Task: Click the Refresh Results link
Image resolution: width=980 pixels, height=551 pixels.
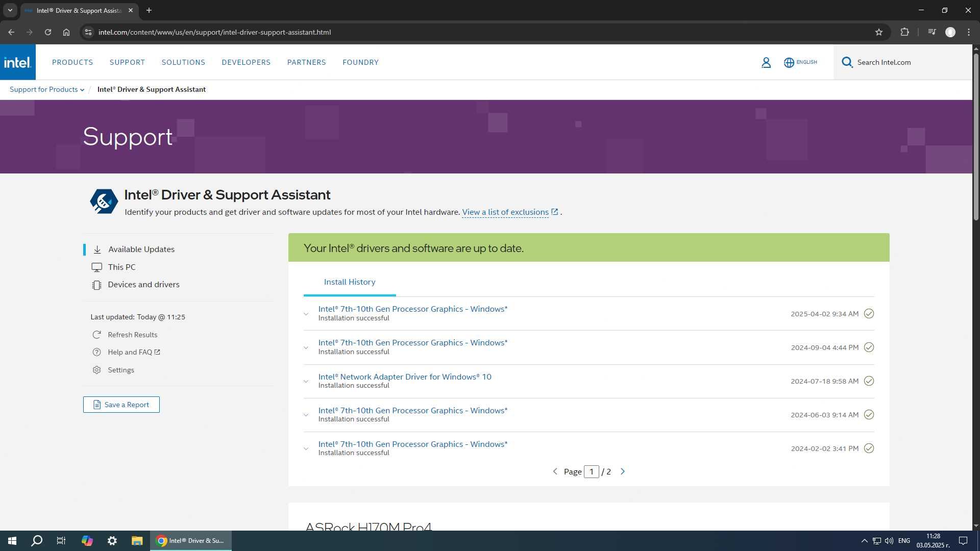Action: tap(133, 335)
